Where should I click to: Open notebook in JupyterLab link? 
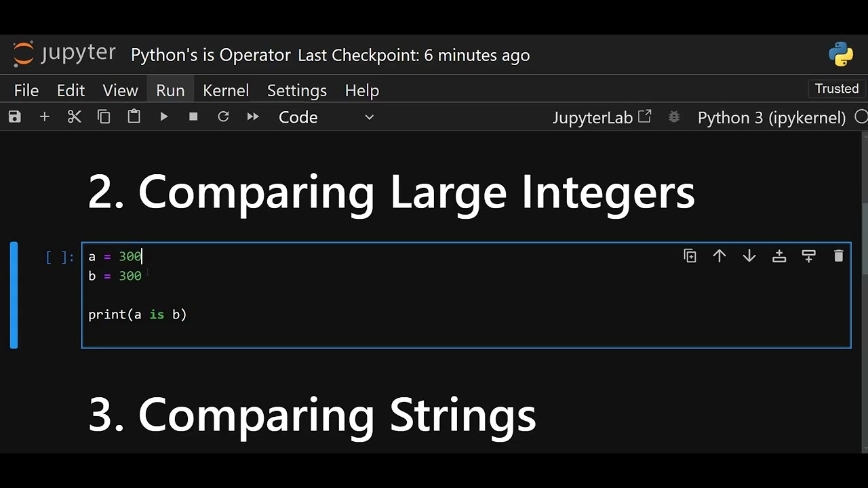[x=601, y=117]
